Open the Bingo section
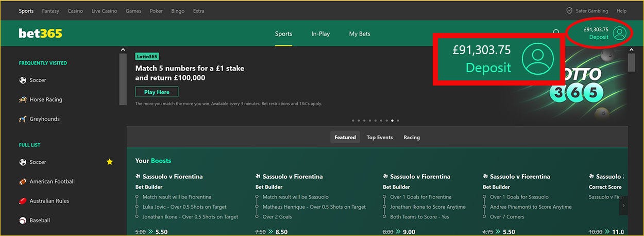Image resolution: width=644 pixels, height=236 pixels. (178, 11)
